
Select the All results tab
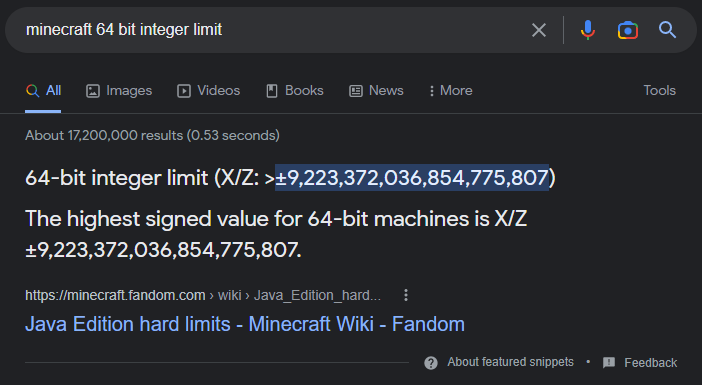(x=43, y=91)
